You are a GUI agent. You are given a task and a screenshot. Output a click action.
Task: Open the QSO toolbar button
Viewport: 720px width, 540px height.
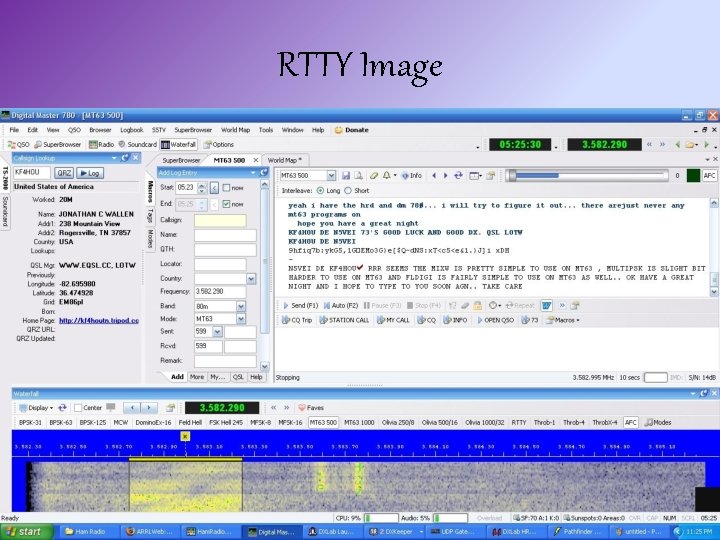point(19,144)
